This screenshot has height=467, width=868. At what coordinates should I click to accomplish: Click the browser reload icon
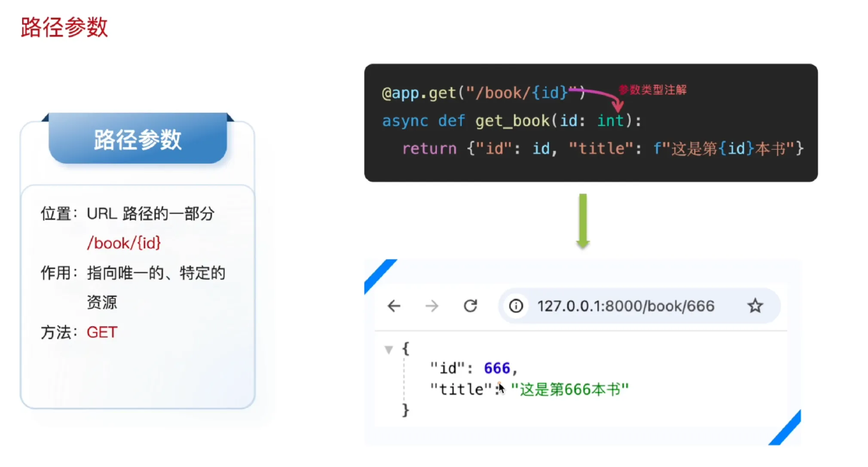pos(470,306)
